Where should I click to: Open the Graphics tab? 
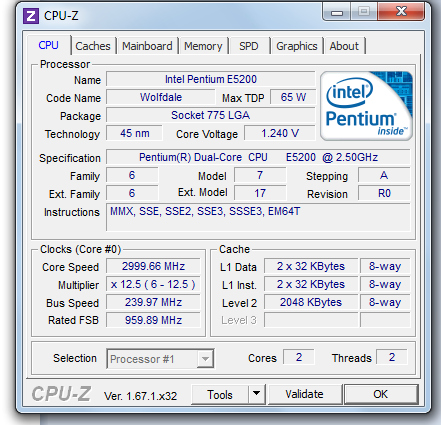pos(297,46)
